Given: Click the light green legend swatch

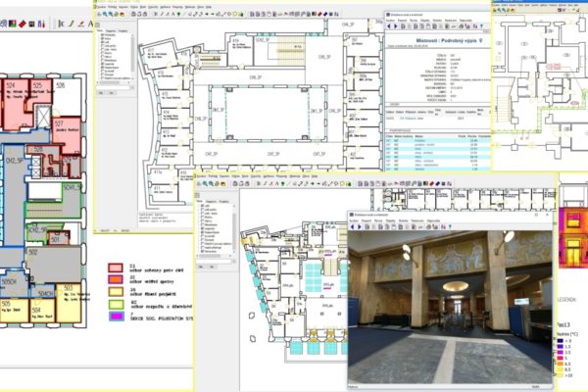Looking at the screenshot, I should 116,304.
